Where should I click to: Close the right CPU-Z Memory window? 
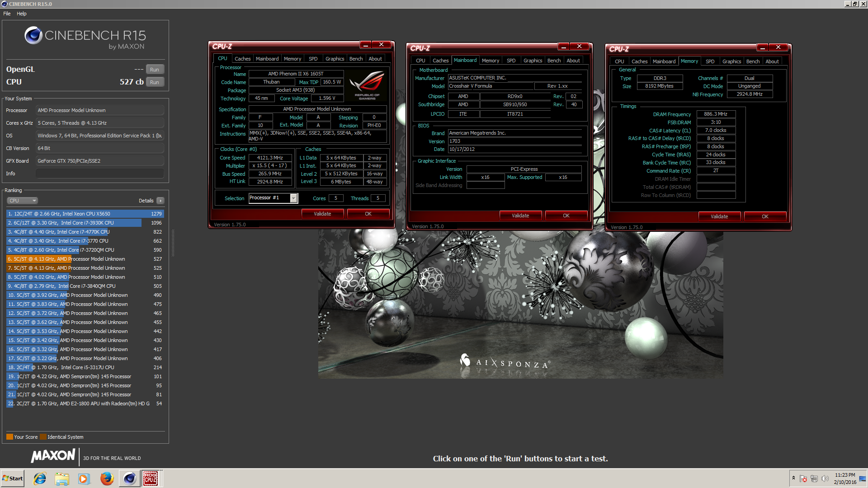click(x=778, y=47)
